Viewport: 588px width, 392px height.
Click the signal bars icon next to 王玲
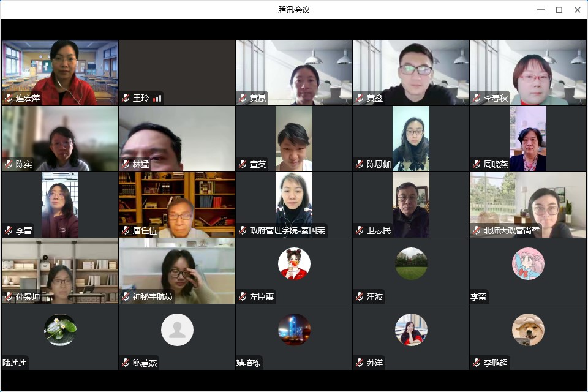pyautogui.click(x=157, y=98)
